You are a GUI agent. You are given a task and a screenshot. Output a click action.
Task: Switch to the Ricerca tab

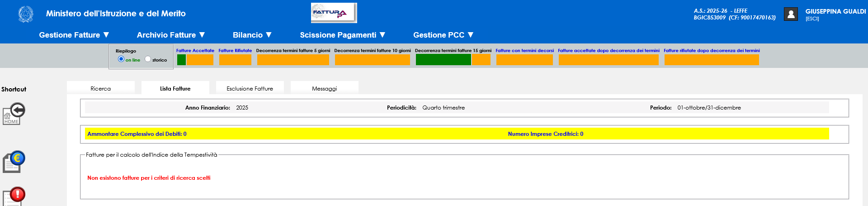(x=100, y=88)
